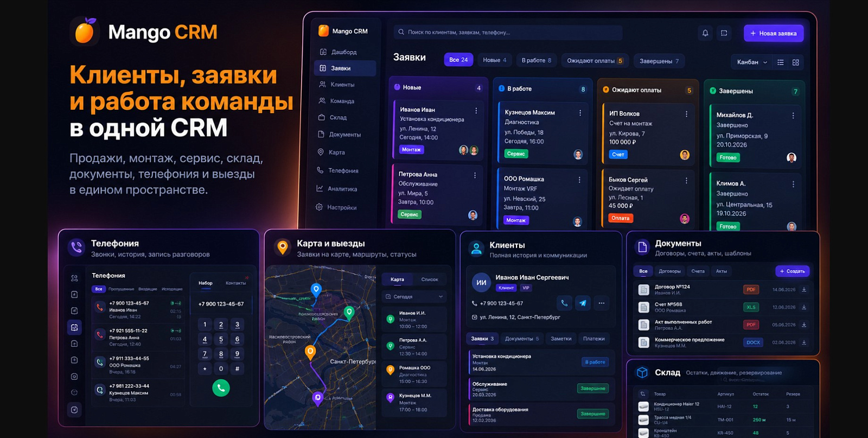Open Настройки in the sidebar
The image size is (868, 438).
pyautogui.click(x=336, y=207)
